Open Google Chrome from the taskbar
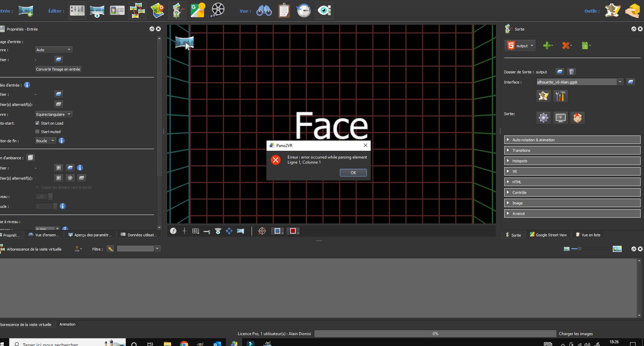 [x=184, y=344]
